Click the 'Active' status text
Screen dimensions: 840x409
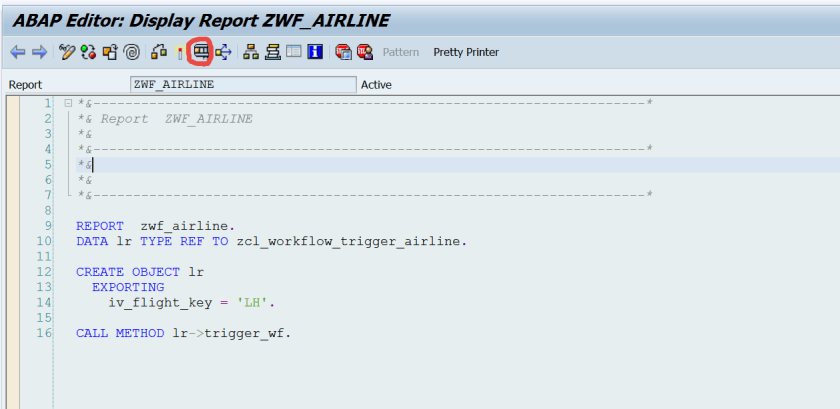click(x=377, y=85)
